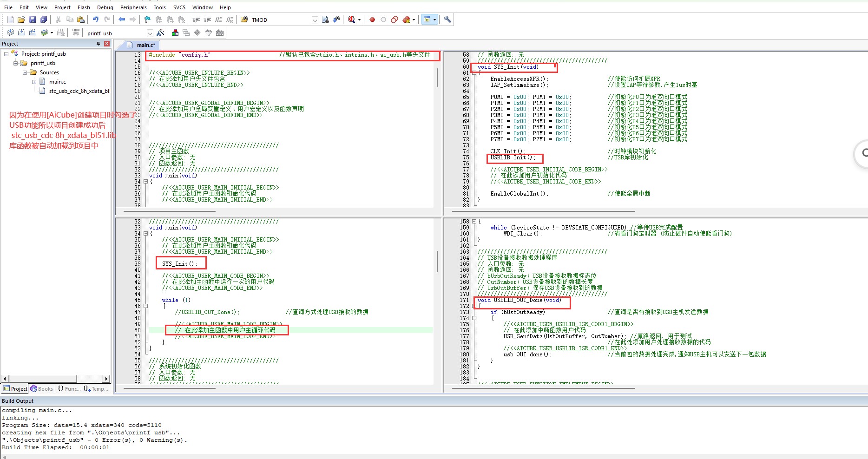Click in the TMOD find text field
The image size is (868, 459).
click(x=281, y=20)
